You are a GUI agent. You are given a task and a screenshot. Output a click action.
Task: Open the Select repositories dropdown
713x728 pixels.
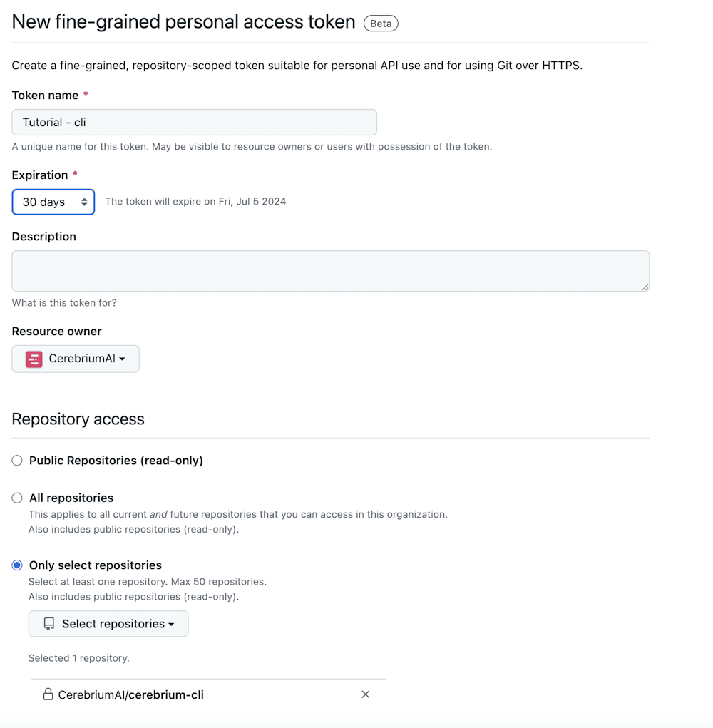pos(108,624)
